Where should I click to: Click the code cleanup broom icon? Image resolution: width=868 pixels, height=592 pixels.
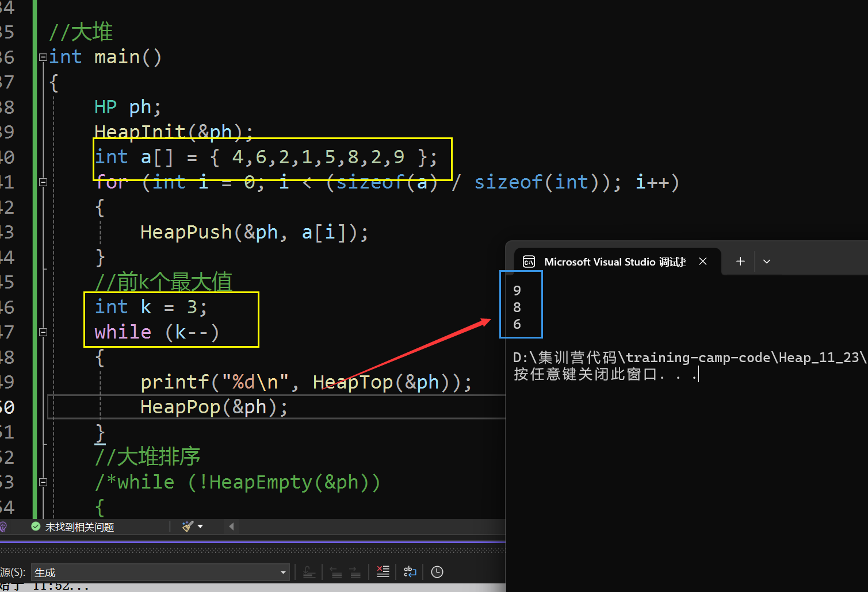[188, 526]
